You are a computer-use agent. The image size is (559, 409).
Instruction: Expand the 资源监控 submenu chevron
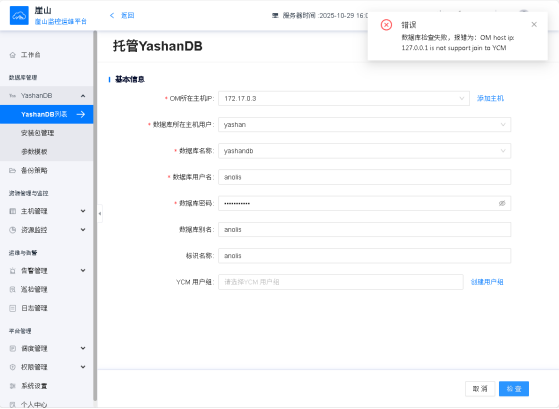[83, 230]
